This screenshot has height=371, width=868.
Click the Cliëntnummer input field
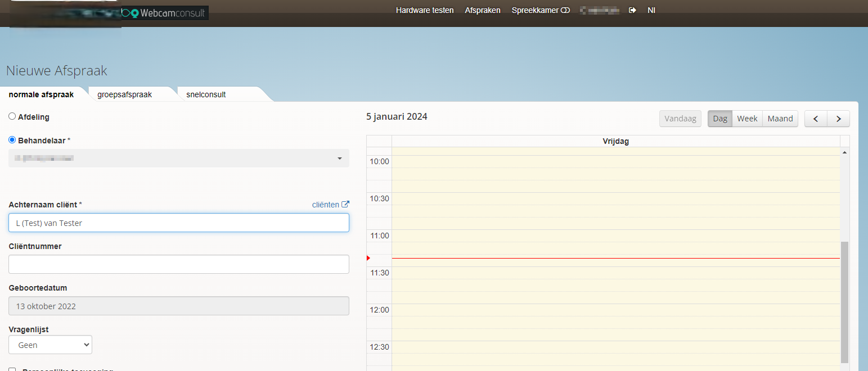click(179, 264)
